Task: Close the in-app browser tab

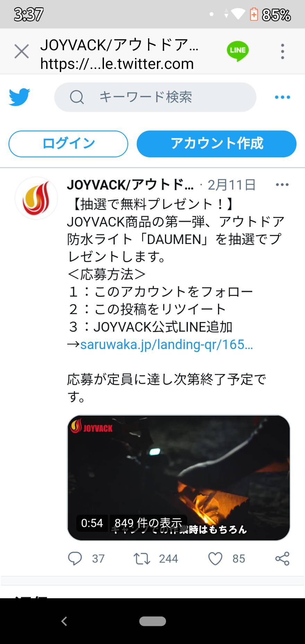Action: coord(21,52)
